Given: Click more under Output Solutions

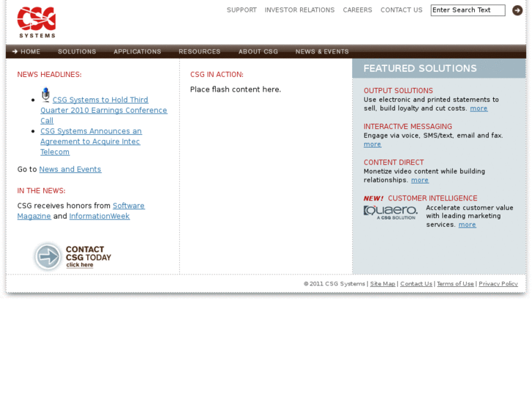Looking at the screenshot, I should coord(479,108).
